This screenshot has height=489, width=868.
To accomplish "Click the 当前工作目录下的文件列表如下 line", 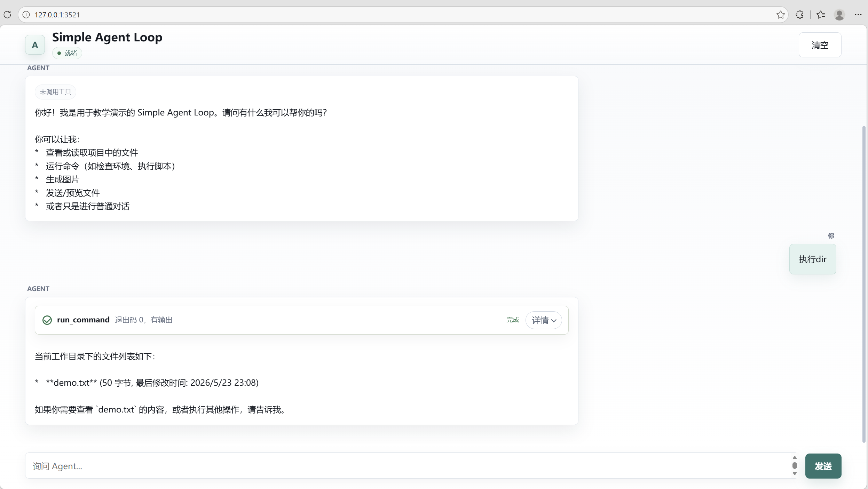I will (x=95, y=356).
